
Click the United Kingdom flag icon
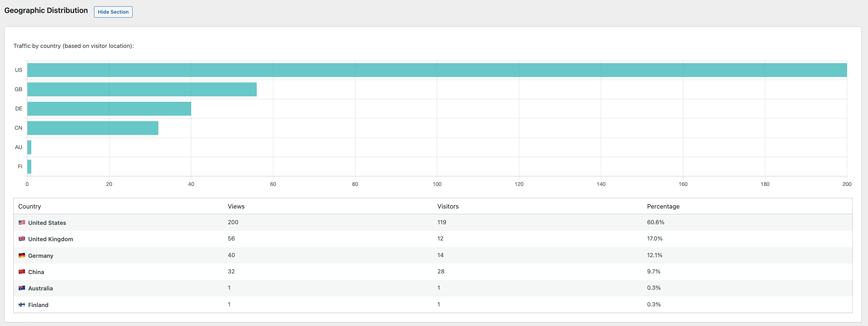22,239
